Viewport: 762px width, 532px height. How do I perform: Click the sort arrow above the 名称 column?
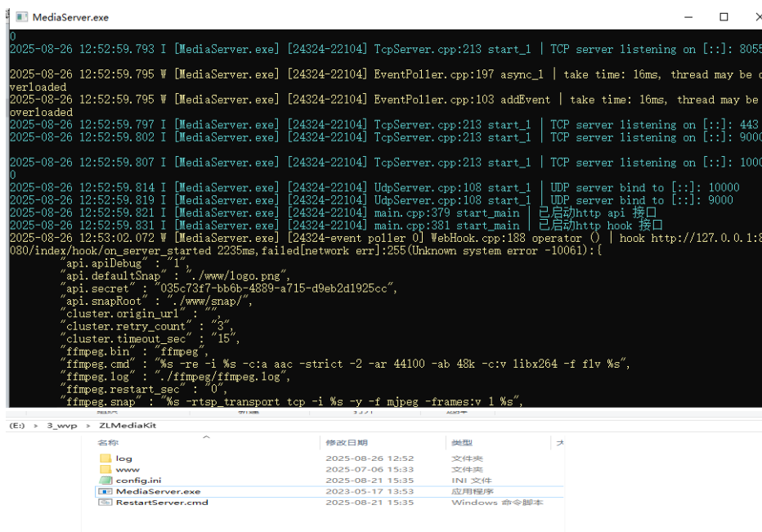pyautogui.click(x=206, y=437)
